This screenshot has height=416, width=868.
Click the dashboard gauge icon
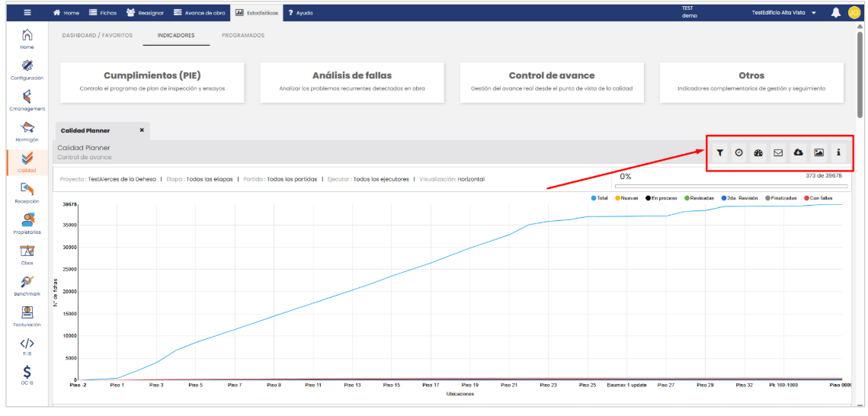pyautogui.click(x=758, y=152)
